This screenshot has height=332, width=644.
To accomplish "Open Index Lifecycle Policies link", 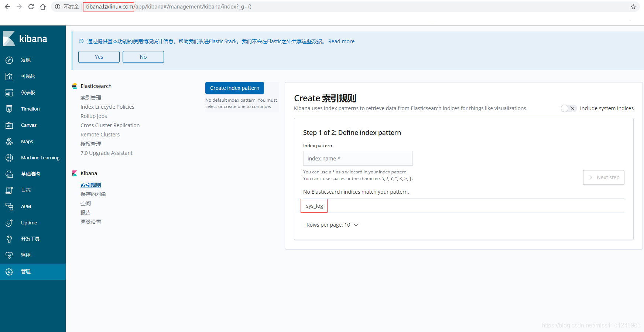I will point(107,107).
